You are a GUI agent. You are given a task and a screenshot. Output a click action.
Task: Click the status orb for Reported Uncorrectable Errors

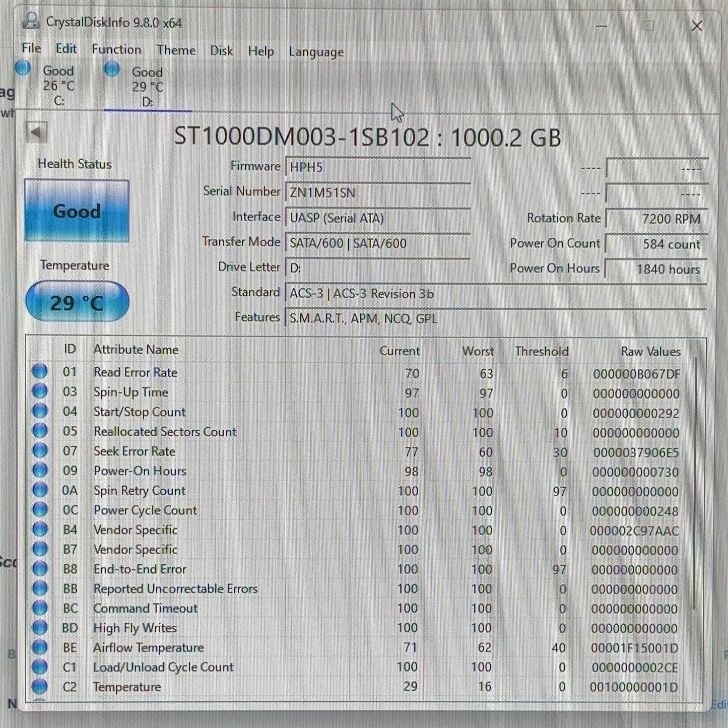click(40, 588)
